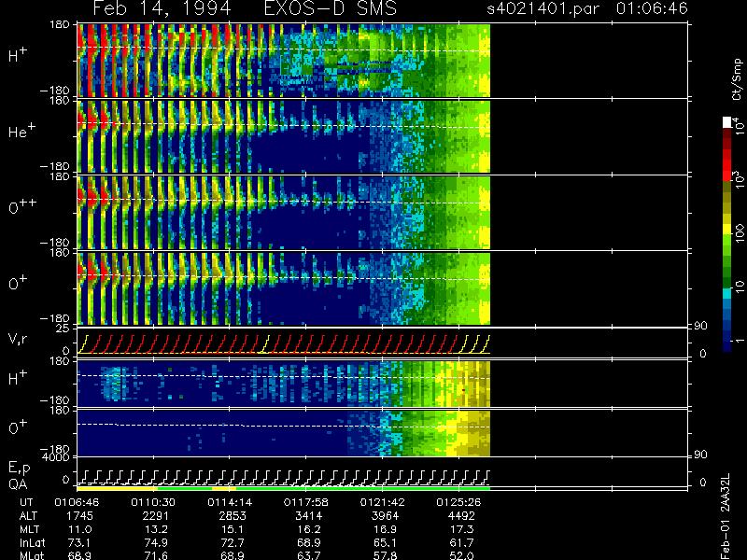This screenshot has width=747, height=560.
Task: Click the UT value '0110:30'
Action: point(153,502)
